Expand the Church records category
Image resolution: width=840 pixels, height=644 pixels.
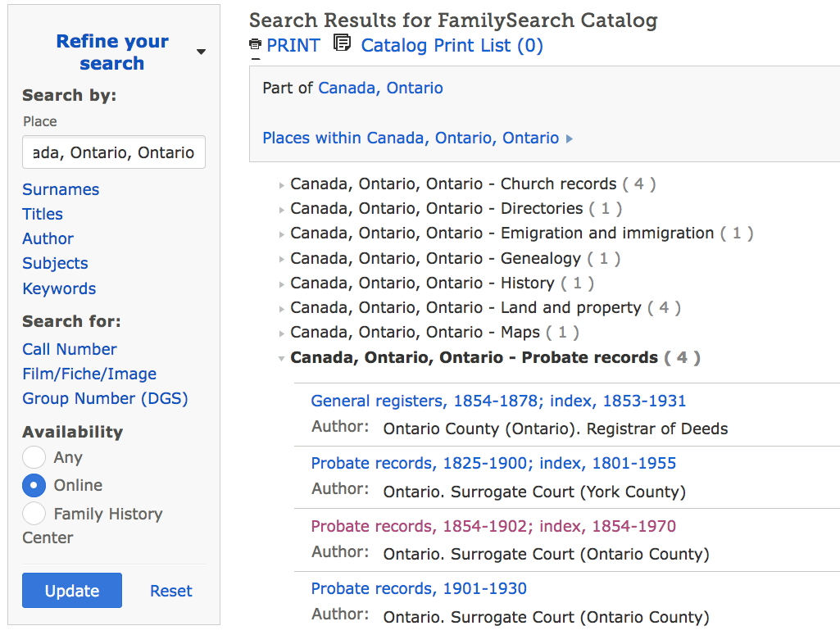(x=282, y=185)
